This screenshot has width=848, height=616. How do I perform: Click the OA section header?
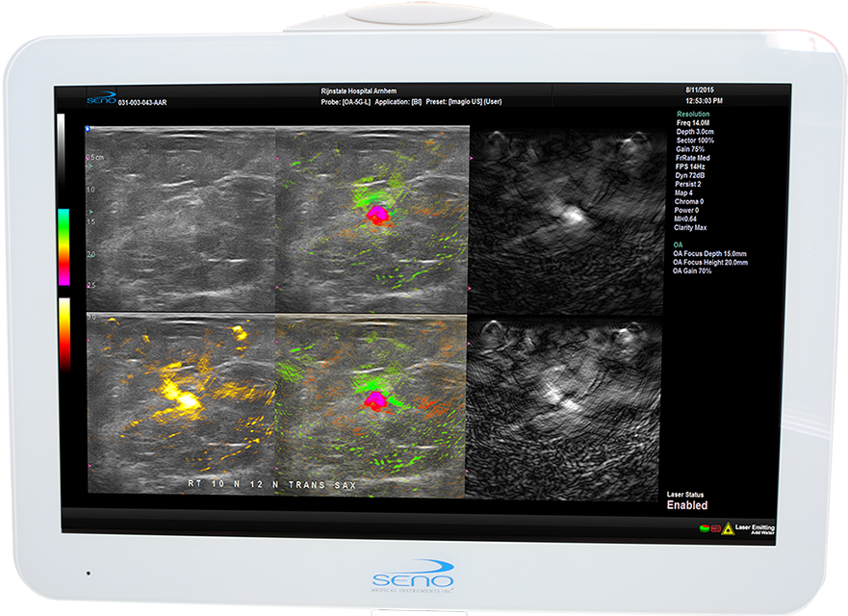tap(677, 245)
